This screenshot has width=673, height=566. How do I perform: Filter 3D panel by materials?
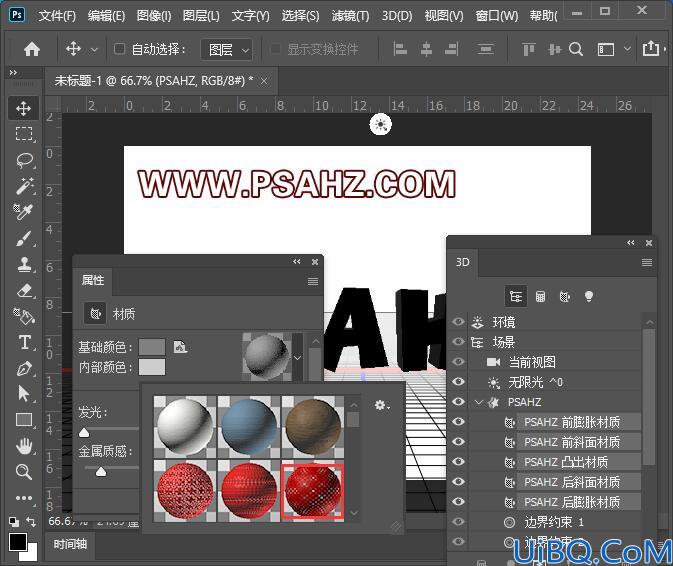pos(565,296)
